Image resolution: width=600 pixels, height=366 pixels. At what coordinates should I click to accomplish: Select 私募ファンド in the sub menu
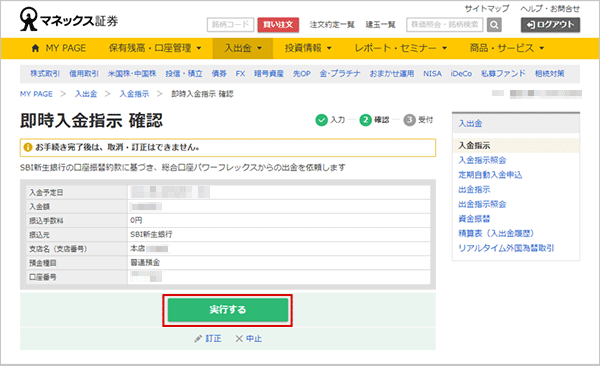(503, 74)
